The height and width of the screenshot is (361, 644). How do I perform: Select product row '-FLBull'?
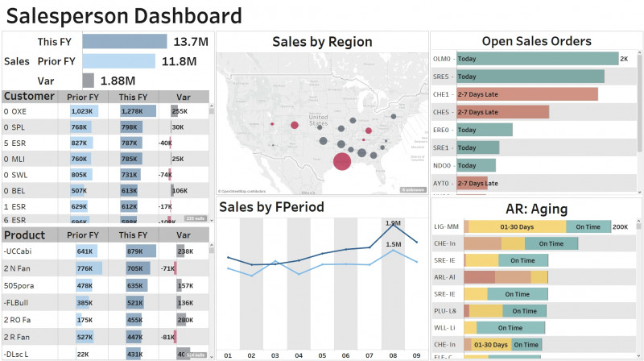point(105,303)
